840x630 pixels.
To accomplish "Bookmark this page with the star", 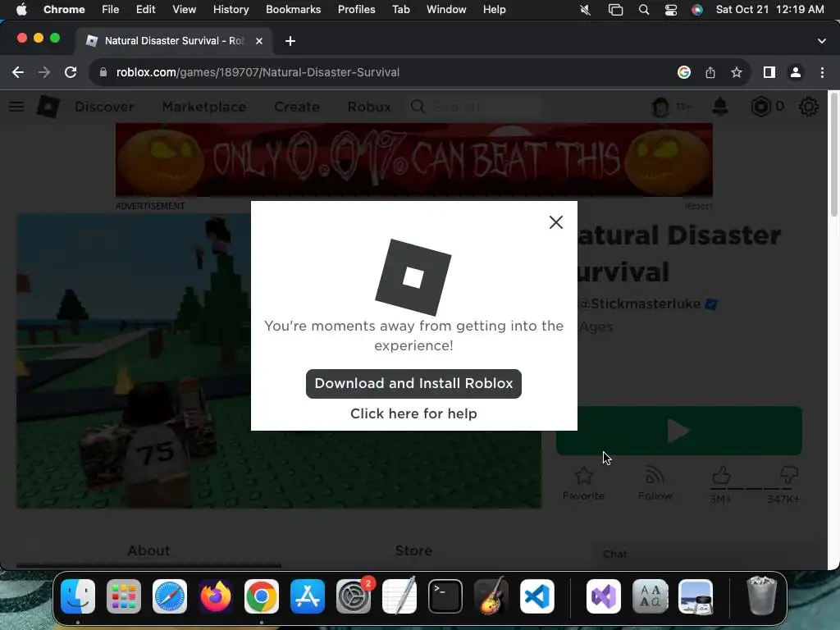I will 737,72.
